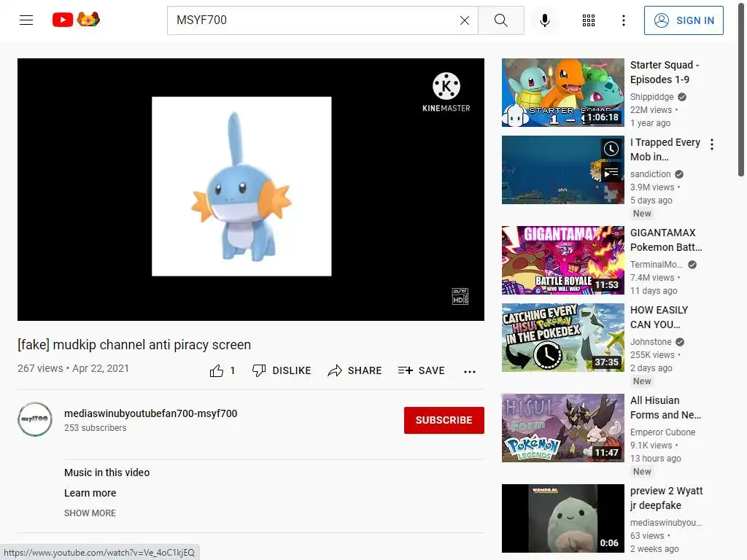Click the Music in this video heading
The image size is (747, 560).
(107, 472)
